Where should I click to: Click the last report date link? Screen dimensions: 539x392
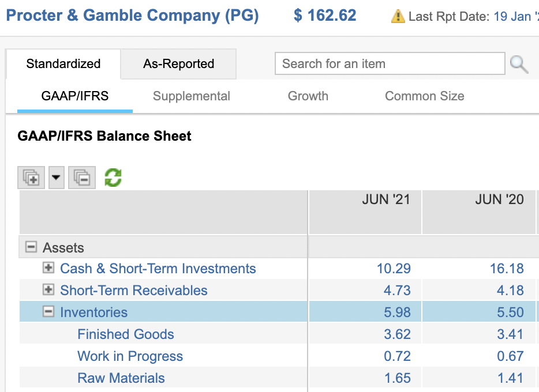pos(515,17)
